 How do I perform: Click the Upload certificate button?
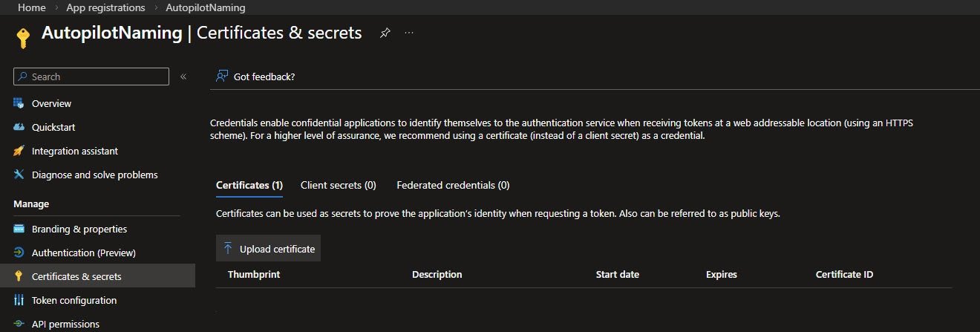268,249
